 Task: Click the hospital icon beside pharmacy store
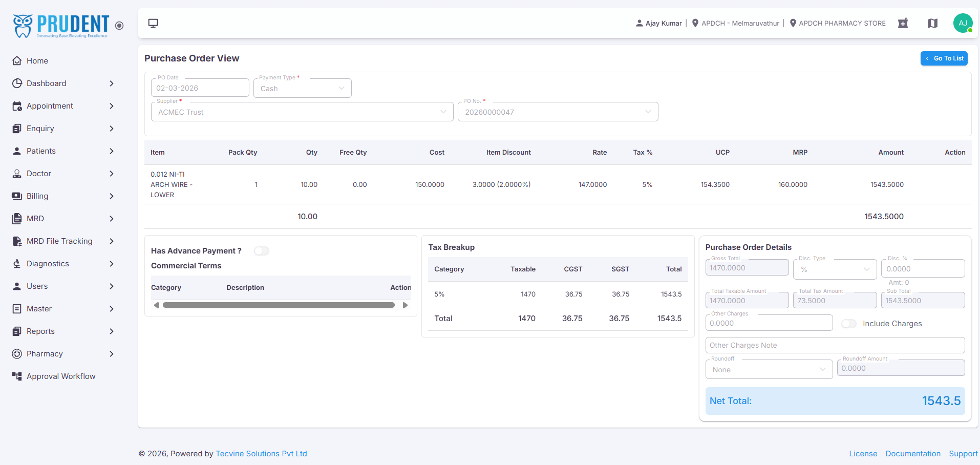click(903, 23)
